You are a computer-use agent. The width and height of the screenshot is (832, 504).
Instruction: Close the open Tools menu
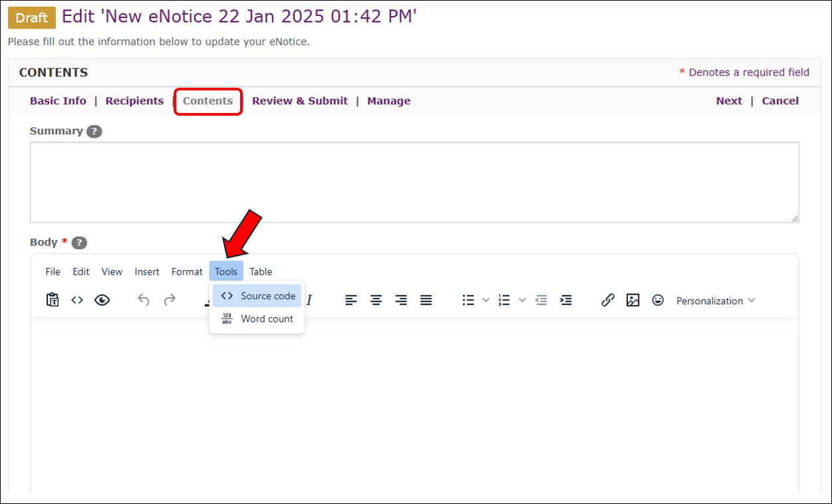pos(226,271)
